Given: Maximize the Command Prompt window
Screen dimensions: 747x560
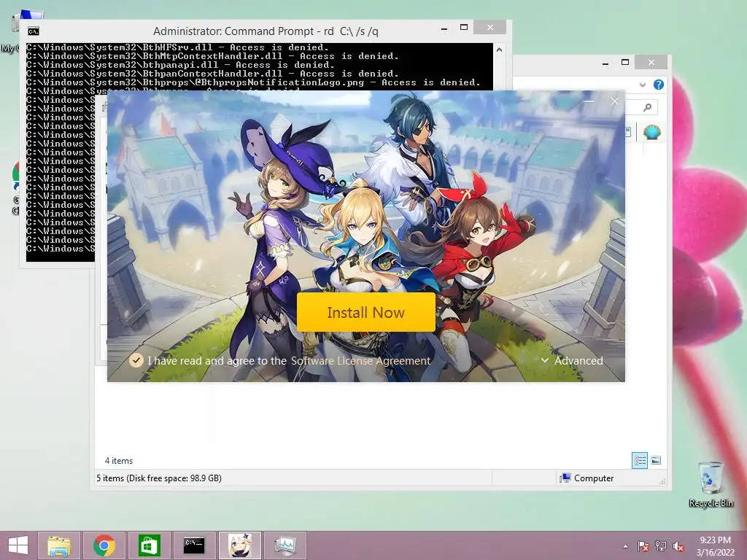Looking at the screenshot, I should 463,28.
